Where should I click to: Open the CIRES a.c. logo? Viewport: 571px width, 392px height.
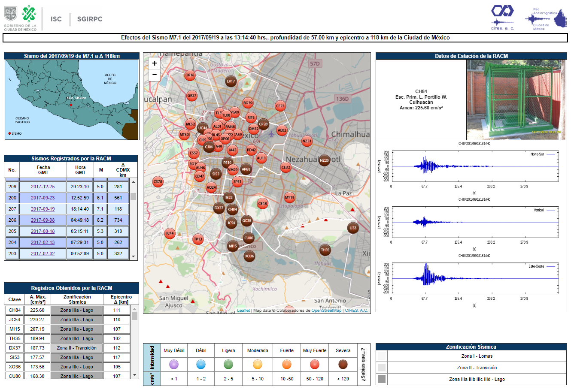click(x=502, y=17)
